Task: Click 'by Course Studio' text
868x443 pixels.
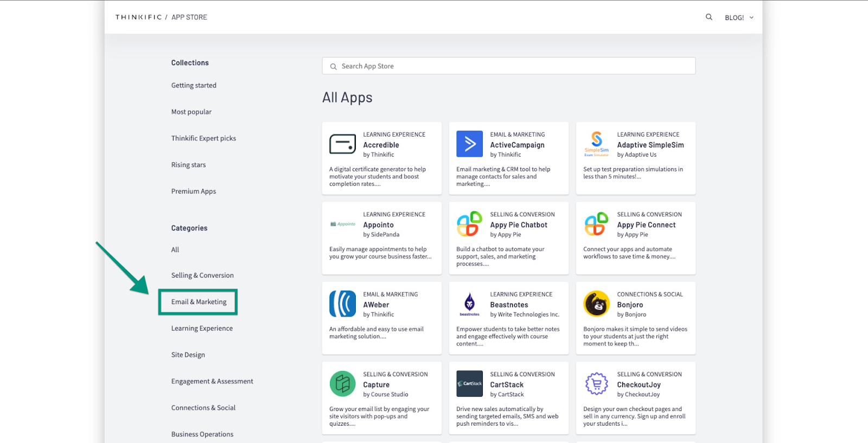Action: pyautogui.click(x=386, y=395)
